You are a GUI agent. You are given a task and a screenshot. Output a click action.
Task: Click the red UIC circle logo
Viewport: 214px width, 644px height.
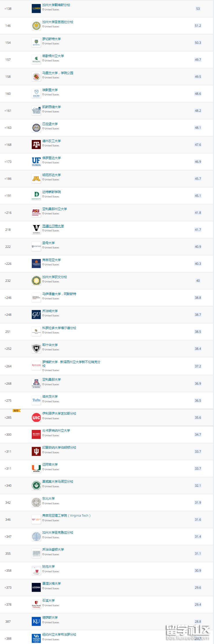pos(36,418)
